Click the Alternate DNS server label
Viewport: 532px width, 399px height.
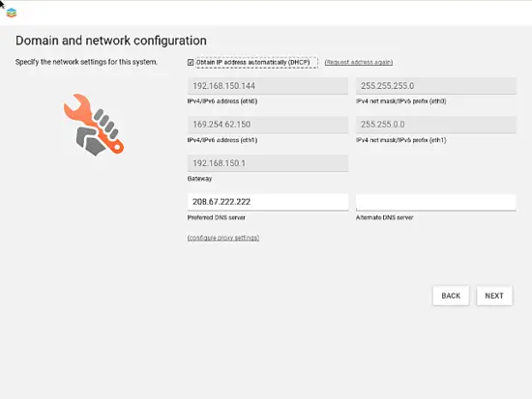coord(384,217)
